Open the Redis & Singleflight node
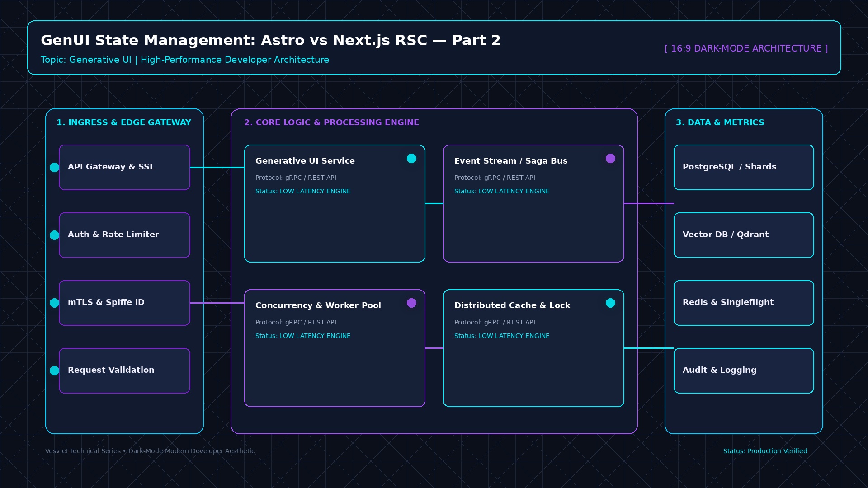 [744, 303]
